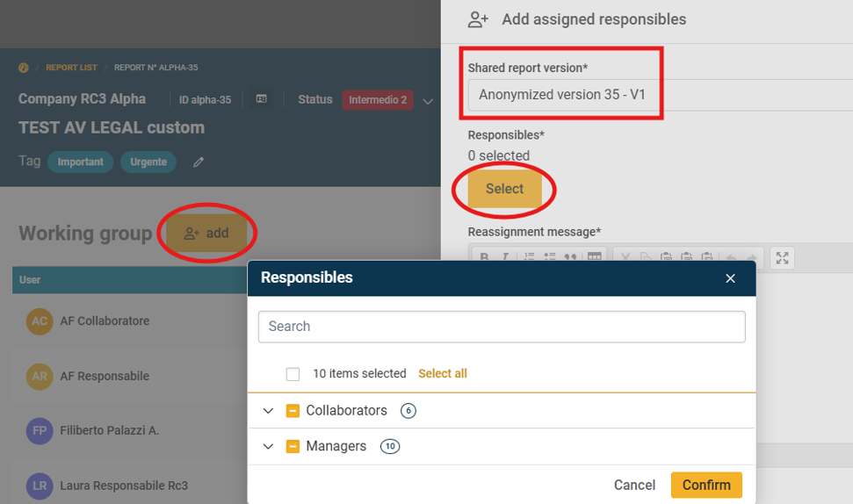This screenshot has height=504, width=853.
Task: Click the Search field in Responsibles
Action: point(501,327)
